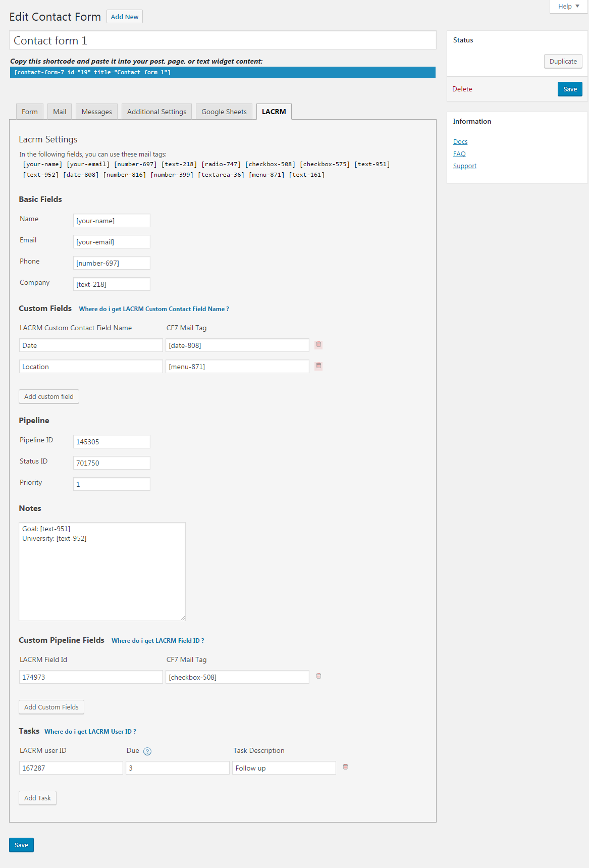This screenshot has width=589, height=868.
Task: Open the Mail tab
Action: (60, 112)
